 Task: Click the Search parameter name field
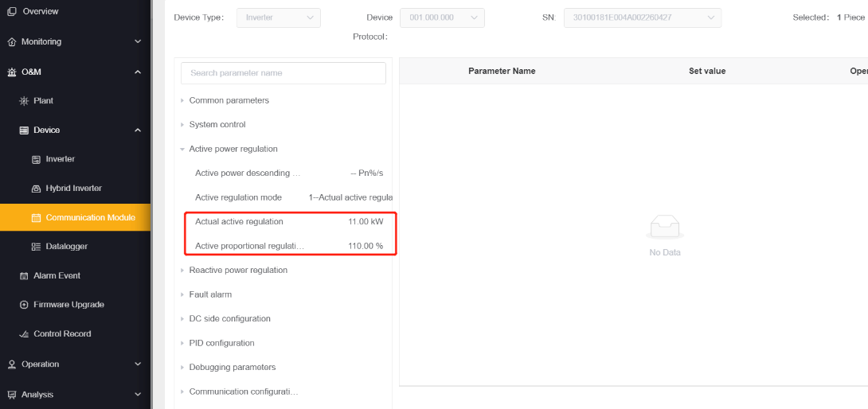click(x=283, y=73)
